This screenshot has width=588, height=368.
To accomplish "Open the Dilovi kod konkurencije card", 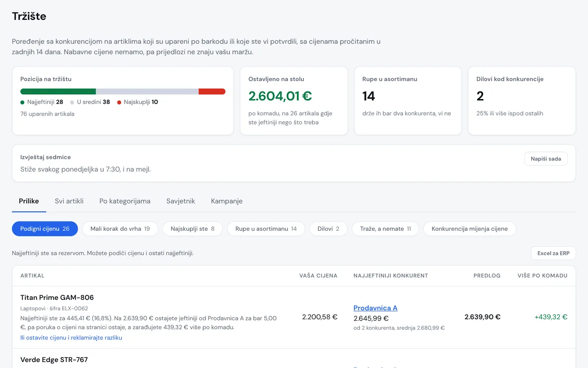I will click(x=521, y=100).
